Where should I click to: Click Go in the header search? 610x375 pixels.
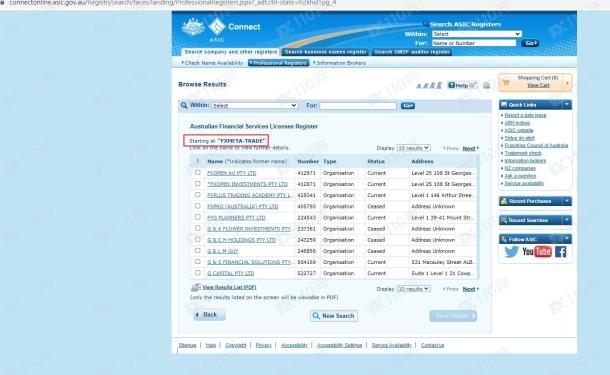530,43
